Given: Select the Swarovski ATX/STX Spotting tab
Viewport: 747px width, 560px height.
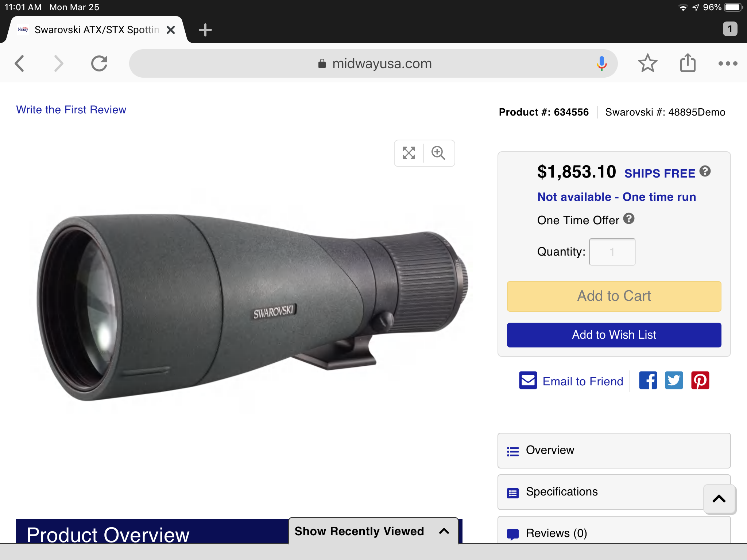Looking at the screenshot, I should click(x=97, y=30).
